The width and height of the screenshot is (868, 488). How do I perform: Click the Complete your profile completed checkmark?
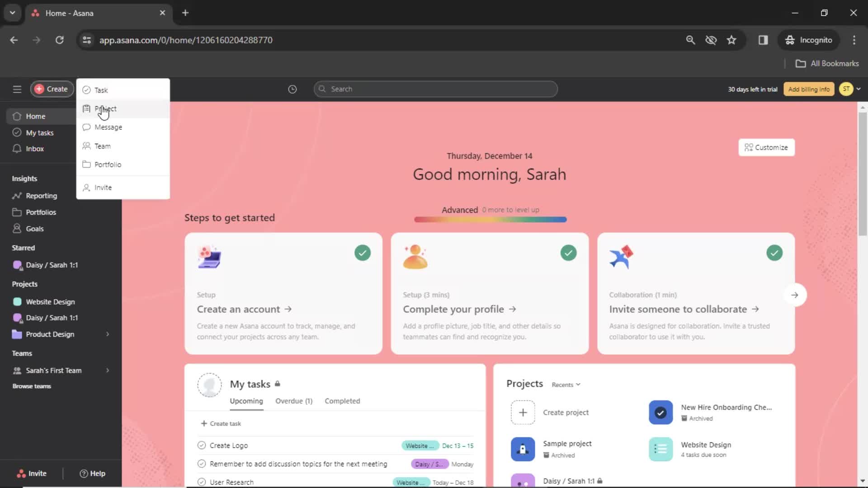[568, 253]
